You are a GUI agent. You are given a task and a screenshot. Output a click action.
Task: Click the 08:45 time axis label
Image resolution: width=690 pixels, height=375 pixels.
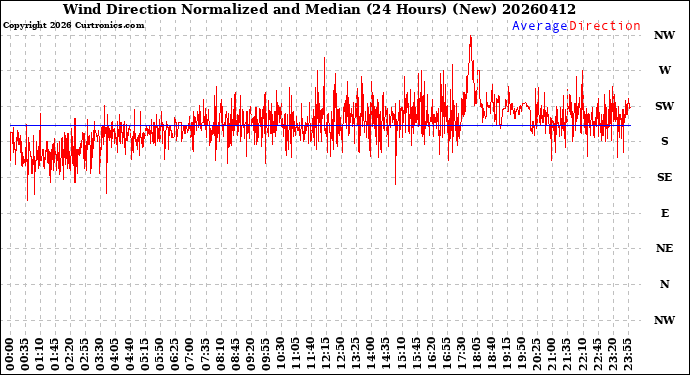click(235, 354)
